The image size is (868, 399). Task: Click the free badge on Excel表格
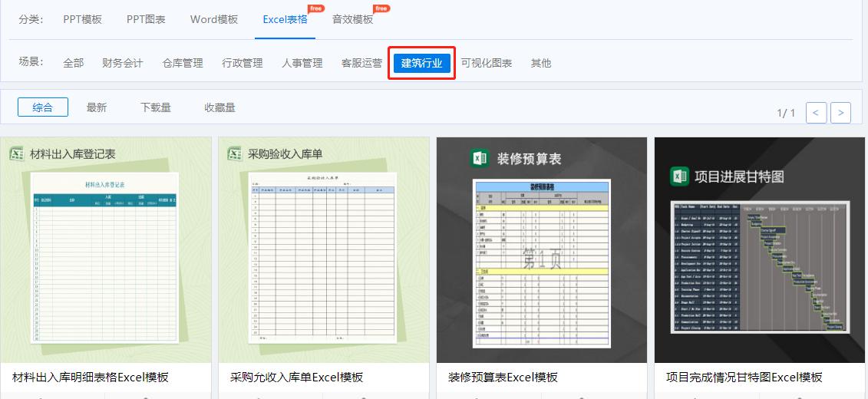coord(316,8)
